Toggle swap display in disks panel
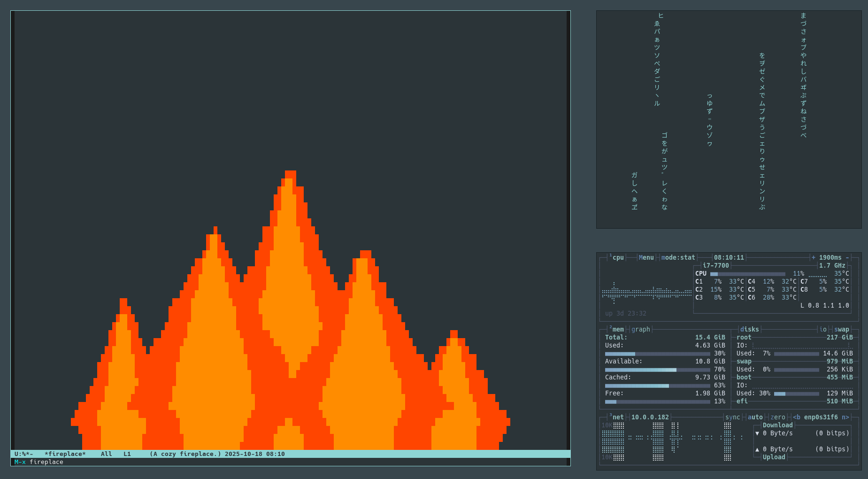The width and height of the screenshot is (868, 479). [x=841, y=329]
